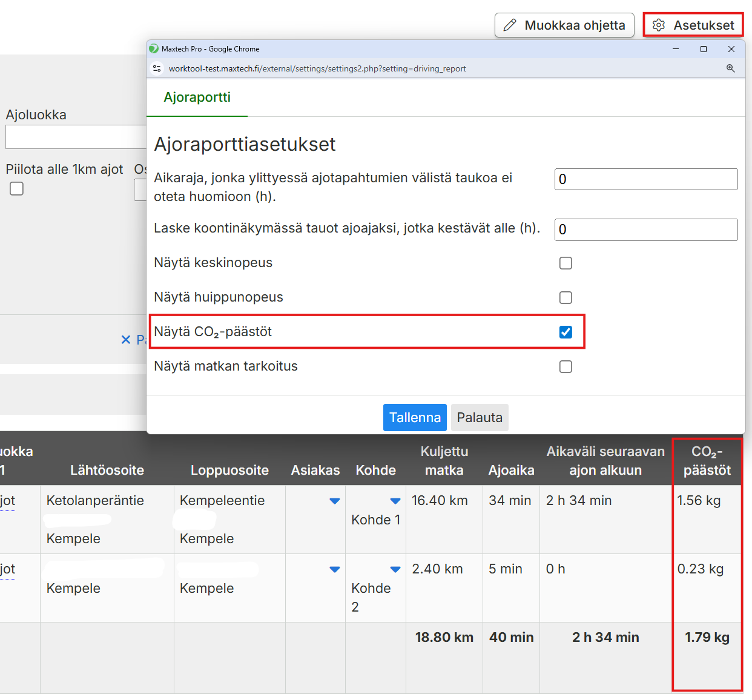The height and width of the screenshot is (700, 752).
Task: Open Asetukset with the gear button
Action: (x=693, y=25)
